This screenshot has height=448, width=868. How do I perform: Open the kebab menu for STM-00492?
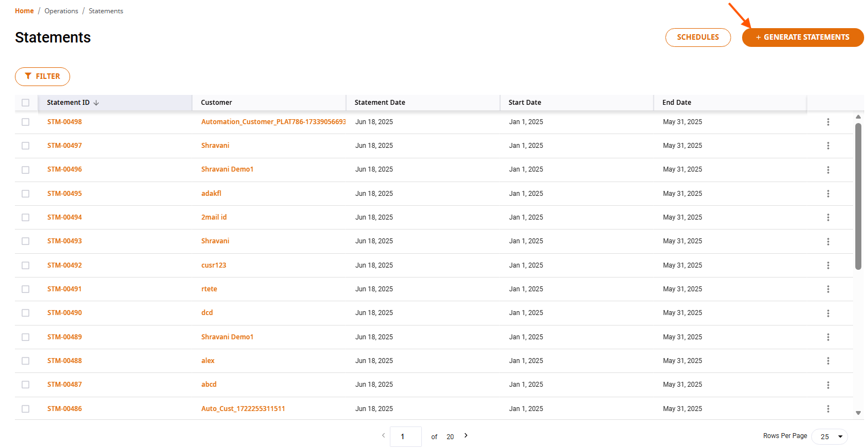(828, 265)
